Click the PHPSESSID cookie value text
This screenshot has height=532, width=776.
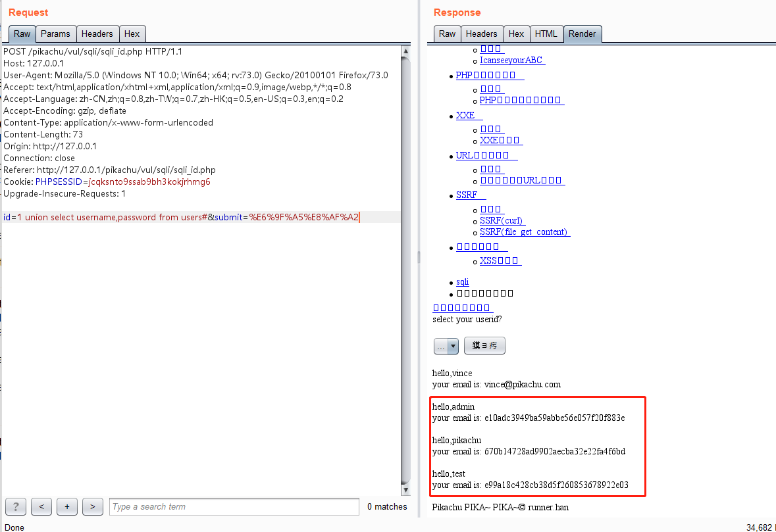pyautogui.click(x=149, y=182)
